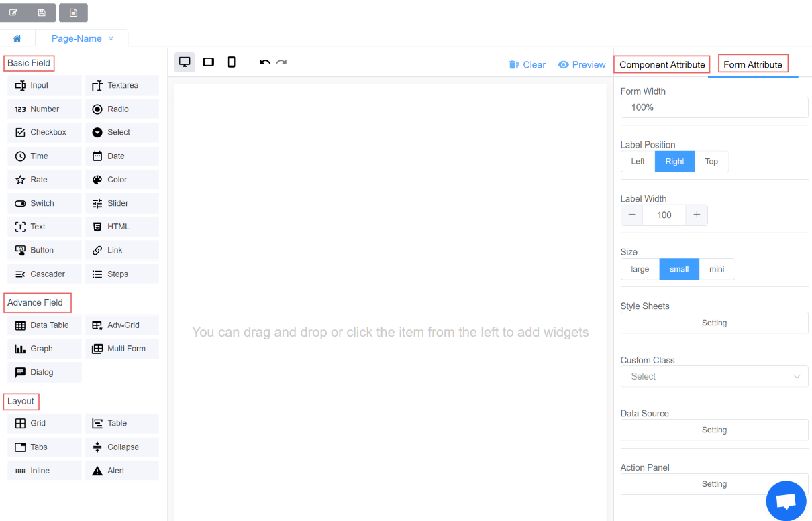Add an HTML widget
The height and width of the screenshot is (521, 812).
tap(121, 227)
